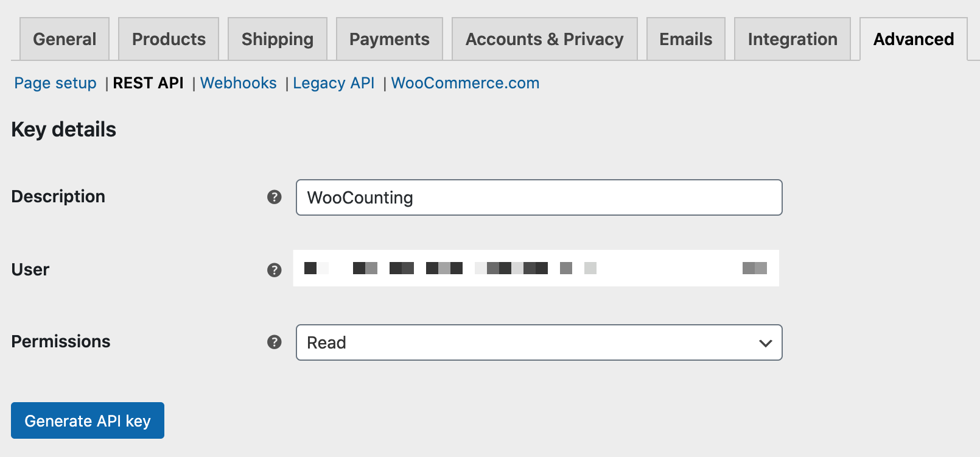Viewport: 980px width, 457px height.
Task: Follow the WooCommerce.com link
Action: coord(465,83)
